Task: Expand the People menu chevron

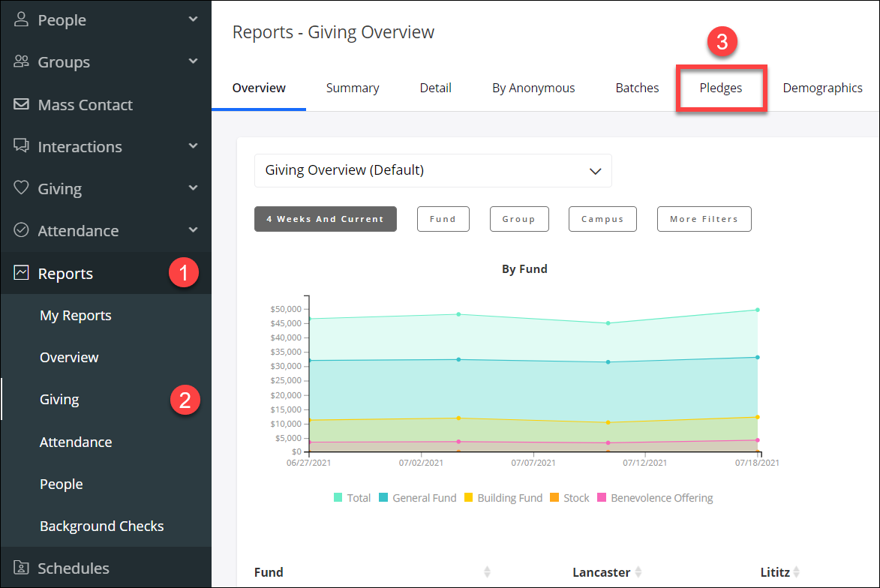Action: [193, 19]
